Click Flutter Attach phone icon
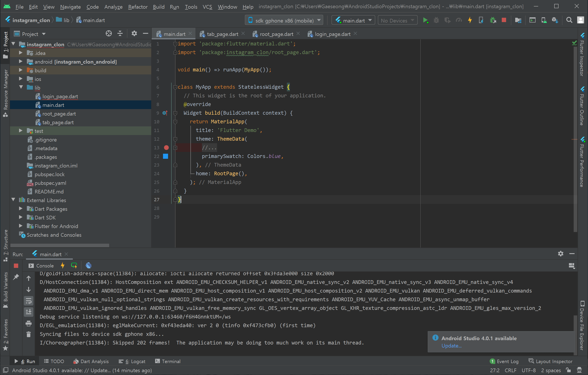This screenshot has width=588, height=375. [481, 20]
